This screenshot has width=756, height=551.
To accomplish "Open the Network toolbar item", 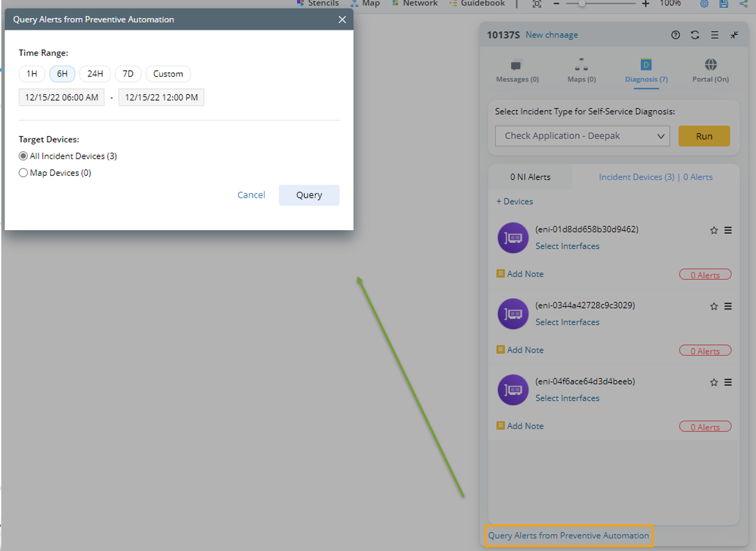I will (x=414, y=3).
